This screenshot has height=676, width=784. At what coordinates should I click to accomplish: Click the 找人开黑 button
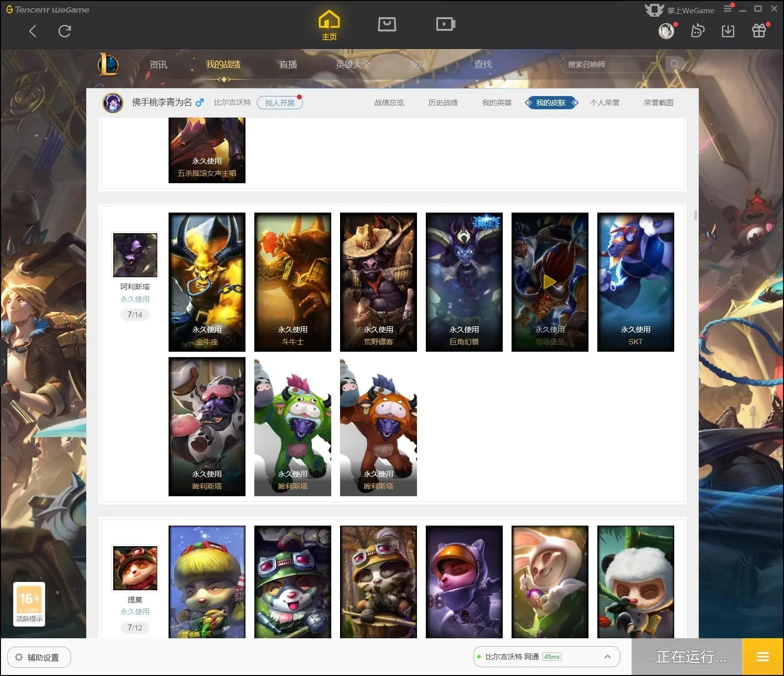click(280, 103)
